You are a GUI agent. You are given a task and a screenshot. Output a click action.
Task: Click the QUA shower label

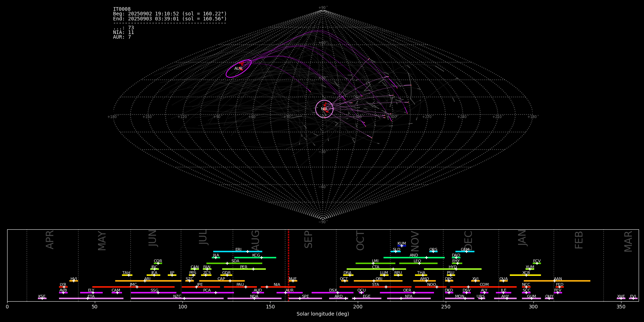click(x=503, y=279)
